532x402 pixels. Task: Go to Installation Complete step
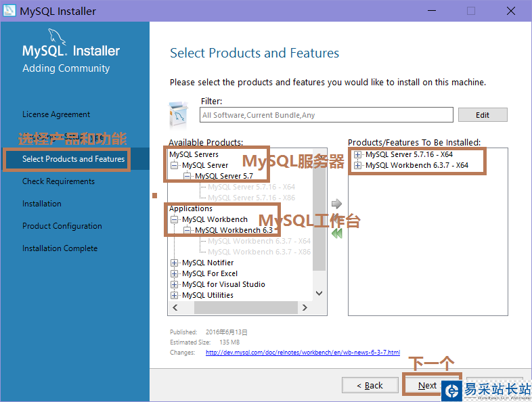point(60,248)
